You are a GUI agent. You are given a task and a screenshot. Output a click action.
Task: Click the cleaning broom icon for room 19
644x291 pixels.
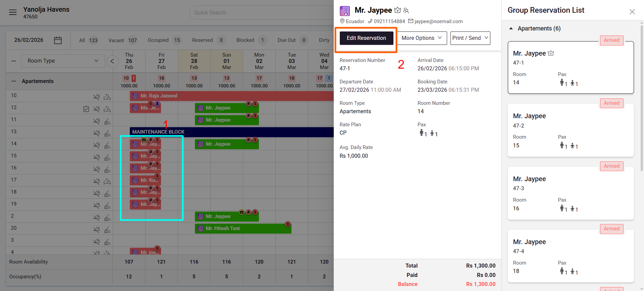tap(107, 206)
